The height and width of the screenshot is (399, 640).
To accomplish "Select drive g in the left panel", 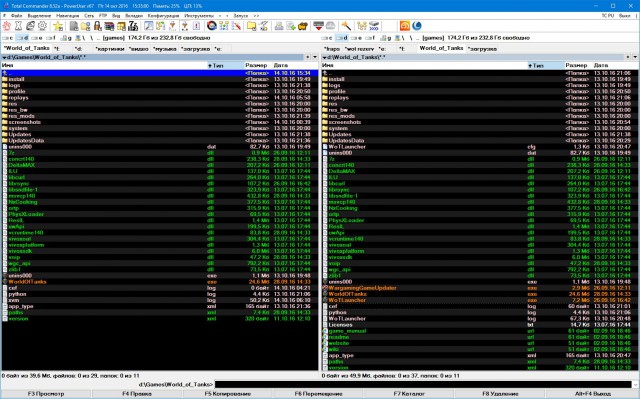I will tap(66, 38).
